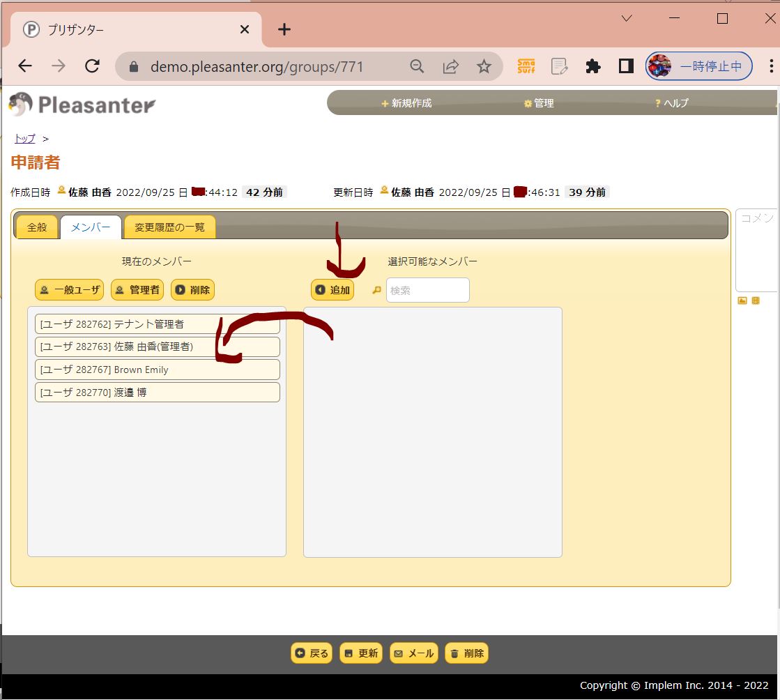Viewport: 780px width, 700px height.
Task: Open the 管理 menu
Action: [539, 103]
